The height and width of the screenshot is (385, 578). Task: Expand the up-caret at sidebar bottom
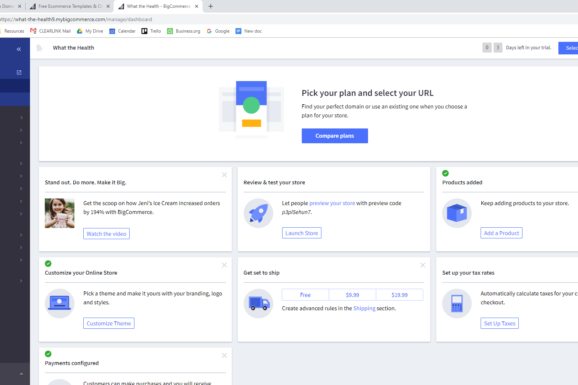[x=21, y=374]
